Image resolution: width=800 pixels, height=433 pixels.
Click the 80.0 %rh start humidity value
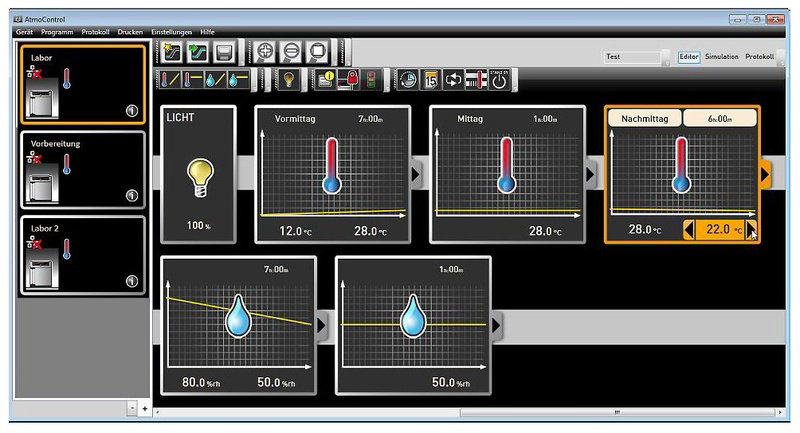201,382
